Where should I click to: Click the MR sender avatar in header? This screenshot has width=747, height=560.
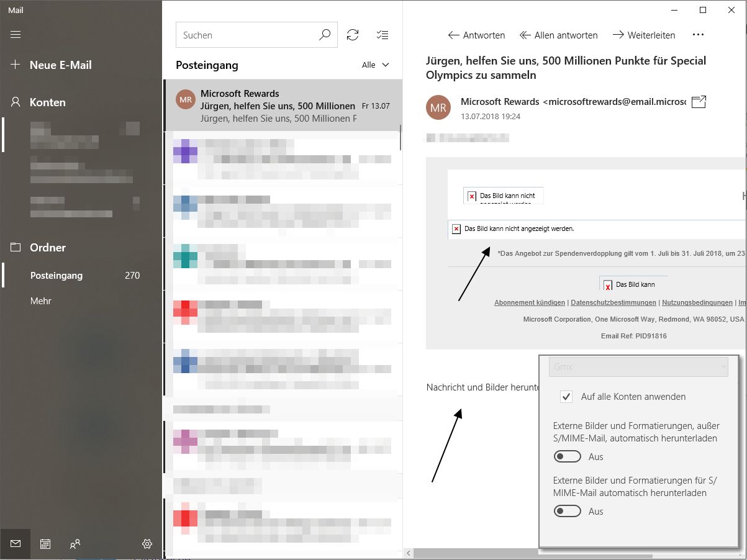pyautogui.click(x=438, y=107)
